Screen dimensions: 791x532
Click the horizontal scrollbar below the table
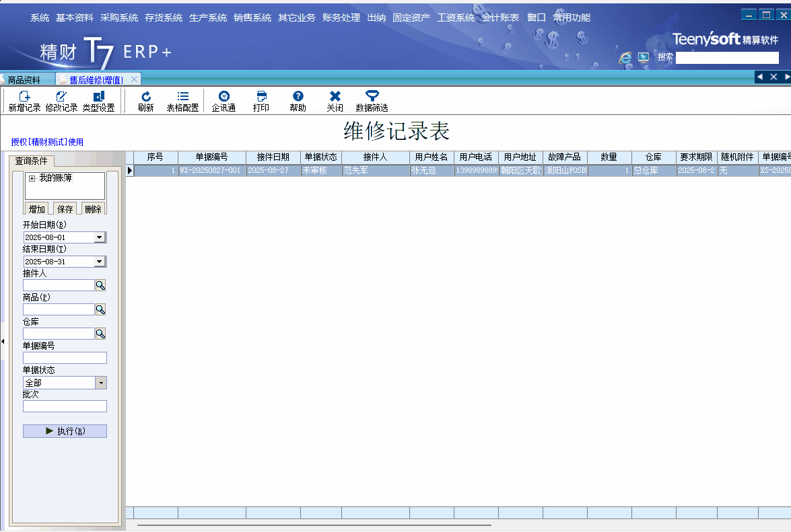pyautogui.click(x=314, y=525)
